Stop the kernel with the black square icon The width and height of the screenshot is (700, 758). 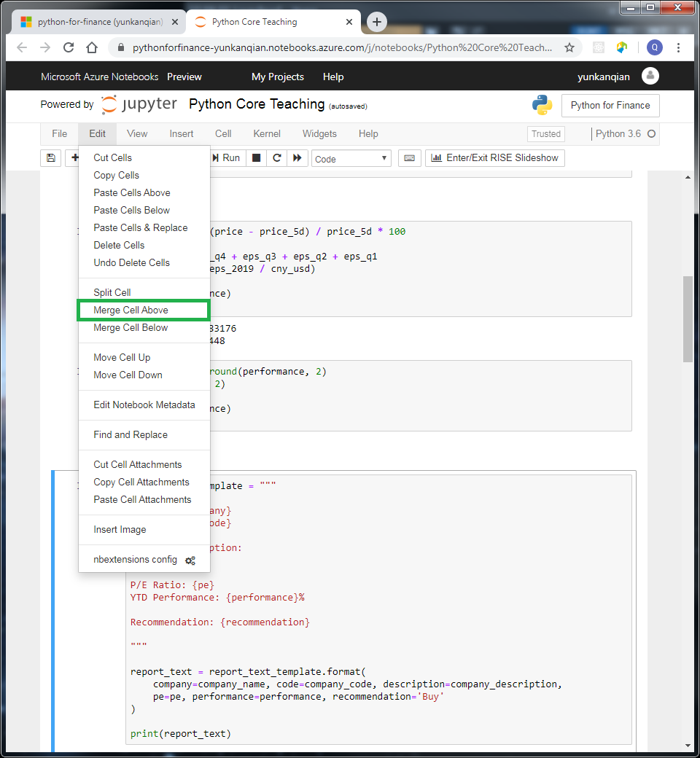[x=257, y=158]
